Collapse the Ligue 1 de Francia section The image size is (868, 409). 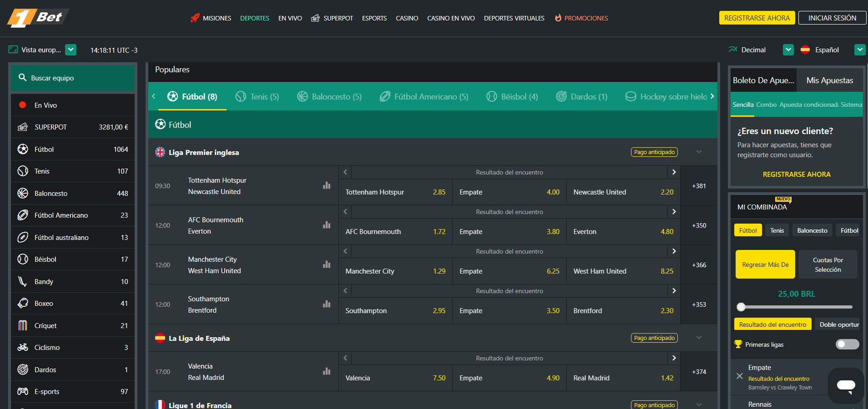pos(699,404)
